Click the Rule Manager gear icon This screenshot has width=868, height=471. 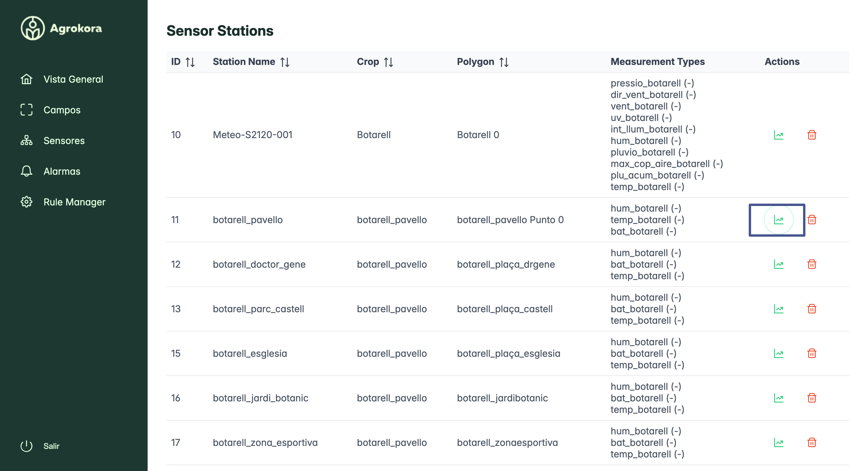pos(27,202)
